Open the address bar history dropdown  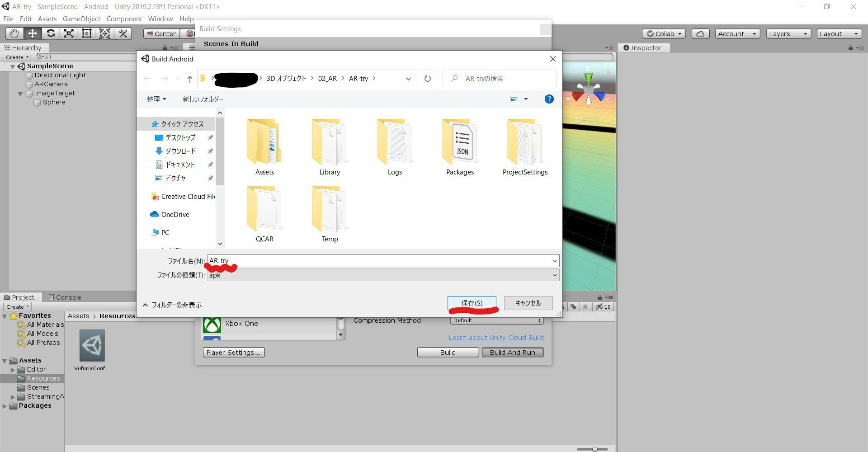coord(408,79)
